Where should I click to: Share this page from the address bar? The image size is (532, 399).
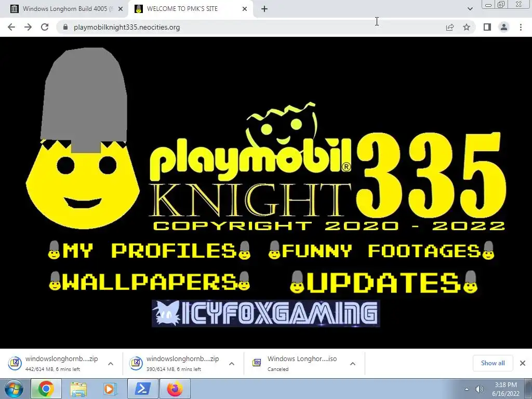[x=450, y=27]
